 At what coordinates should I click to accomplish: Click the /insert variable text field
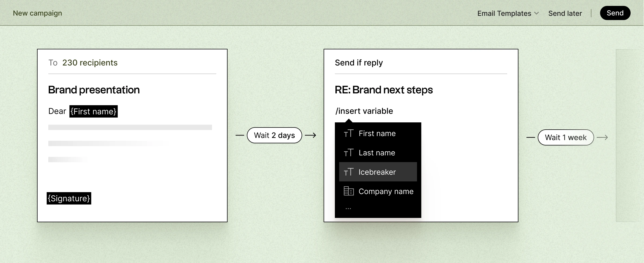click(x=364, y=111)
